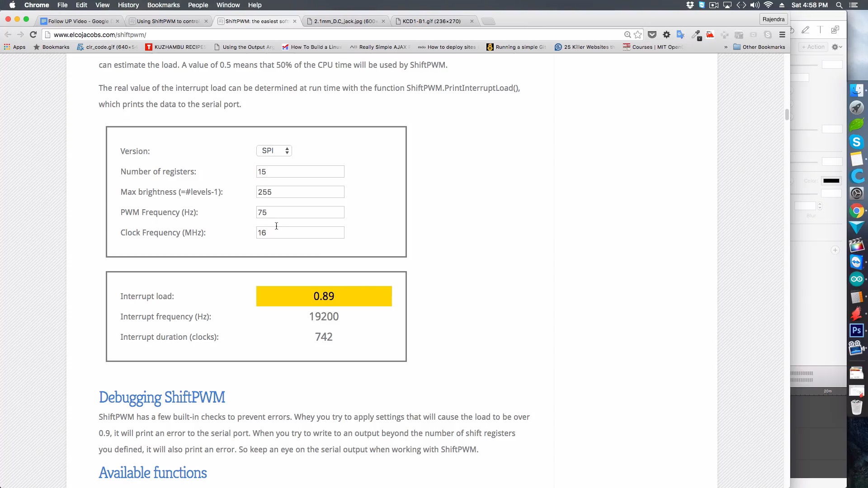The height and width of the screenshot is (488, 868).
Task: Reload the ShiftPWM page
Action: click(x=33, y=35)
